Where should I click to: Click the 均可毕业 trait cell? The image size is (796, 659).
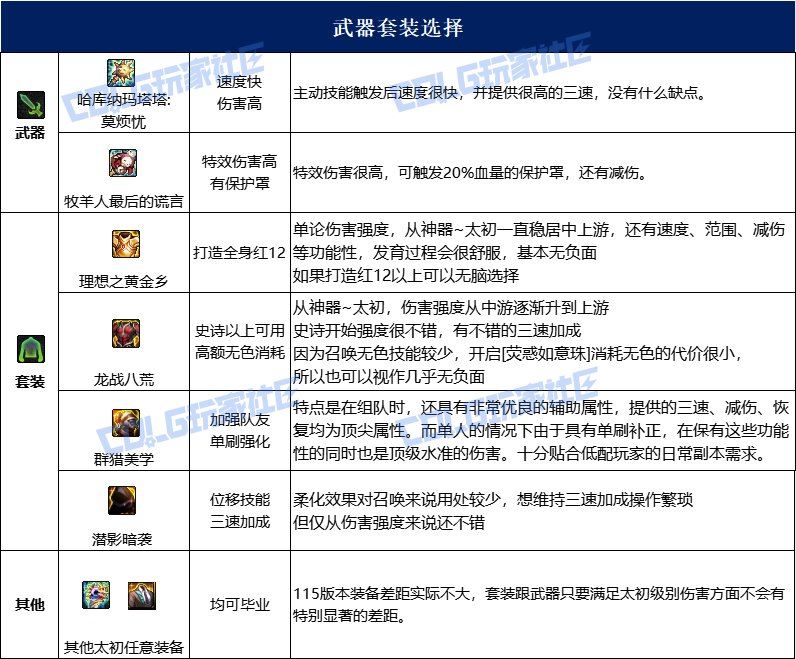tap(240, 605)
